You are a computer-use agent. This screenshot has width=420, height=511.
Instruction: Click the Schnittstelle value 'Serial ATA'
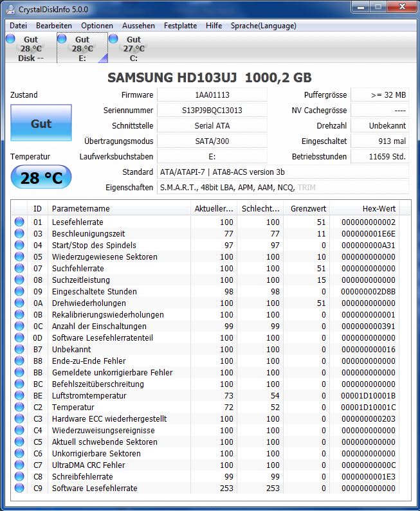tap(212, 125)
